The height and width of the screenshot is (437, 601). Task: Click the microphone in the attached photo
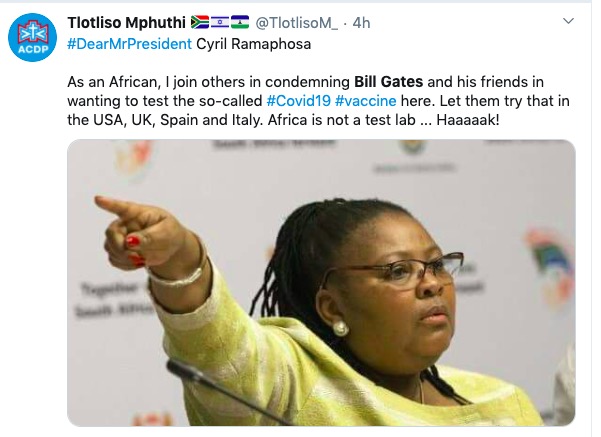(226, 391)
